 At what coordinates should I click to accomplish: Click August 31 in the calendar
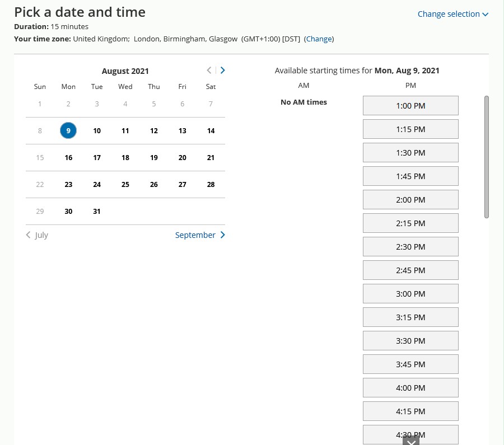coord(97,212)
